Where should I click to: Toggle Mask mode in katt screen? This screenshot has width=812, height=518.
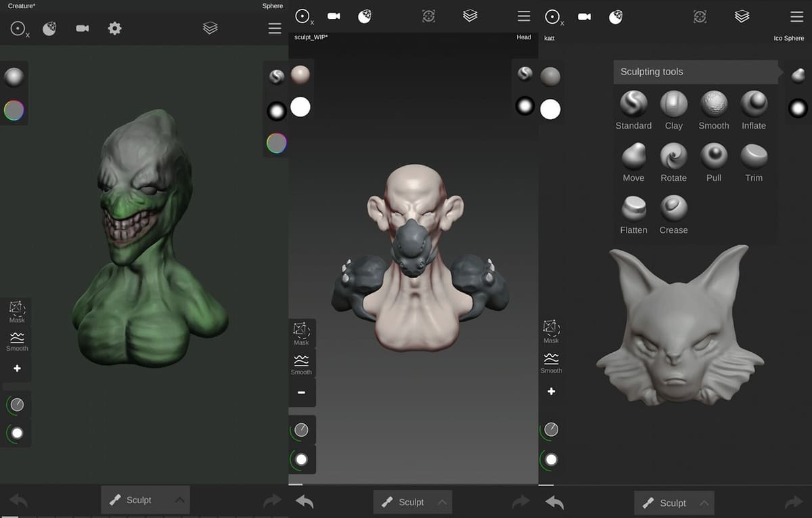pyautogui.click(x=551, y=332)
